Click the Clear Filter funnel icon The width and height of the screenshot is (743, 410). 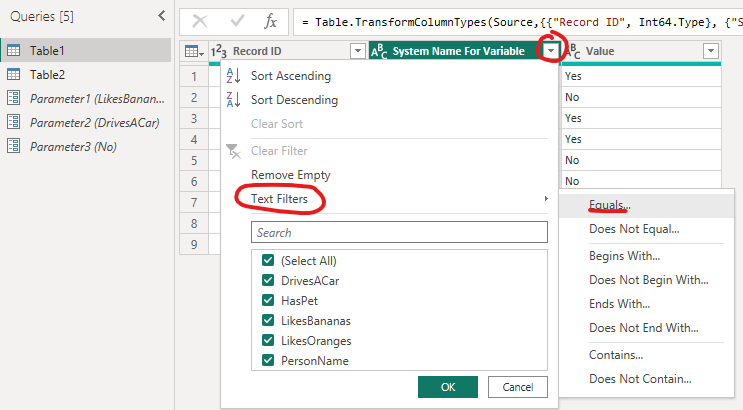tap(233, 151)
